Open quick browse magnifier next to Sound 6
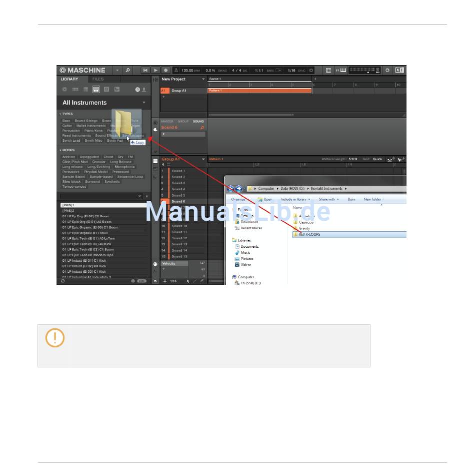 click(202, 128)
